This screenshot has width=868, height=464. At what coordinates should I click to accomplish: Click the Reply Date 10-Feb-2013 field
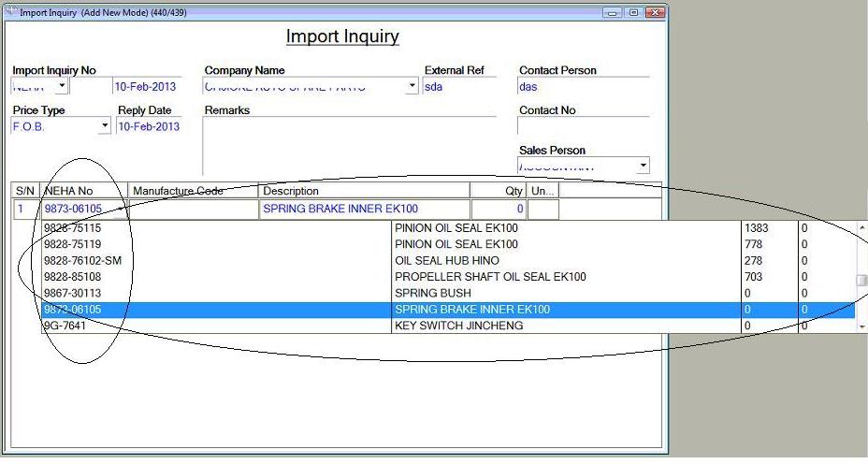pos(149,126)
